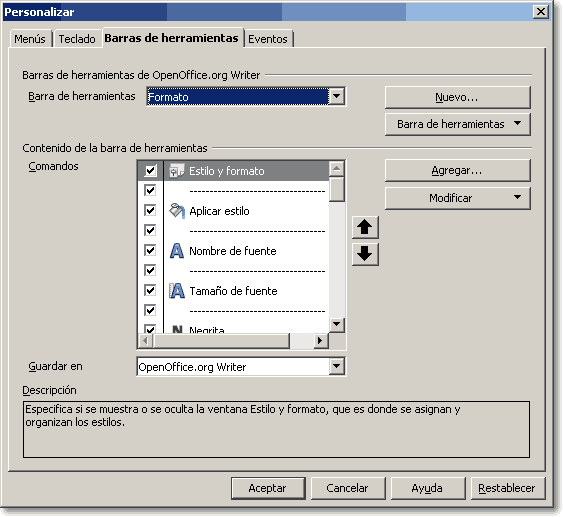Toggle the checkbox next to Negrita
The image size is (563, 517).
(x=150, y=329)
